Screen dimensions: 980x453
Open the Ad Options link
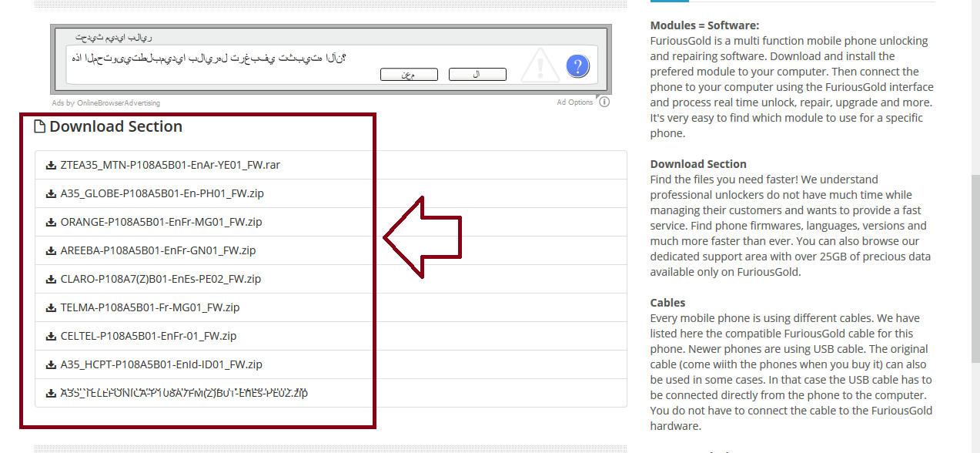coord(575,102)
